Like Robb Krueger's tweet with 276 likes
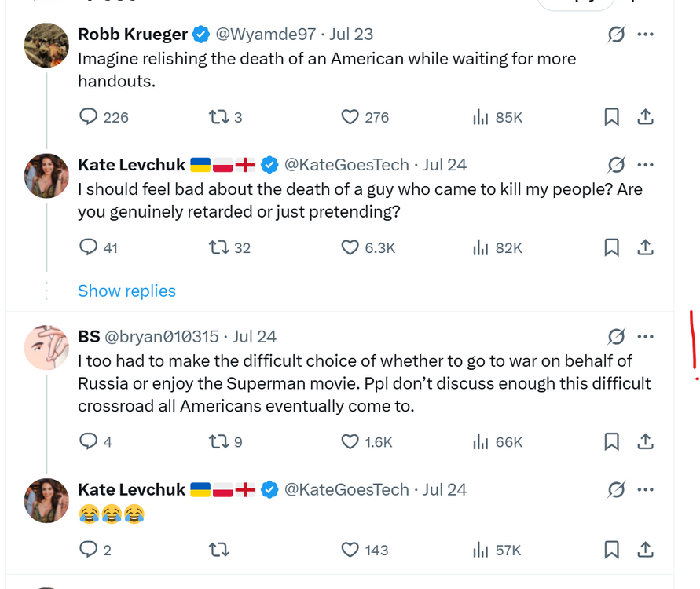This screenshot has height=589, width=700. (350, 117)
